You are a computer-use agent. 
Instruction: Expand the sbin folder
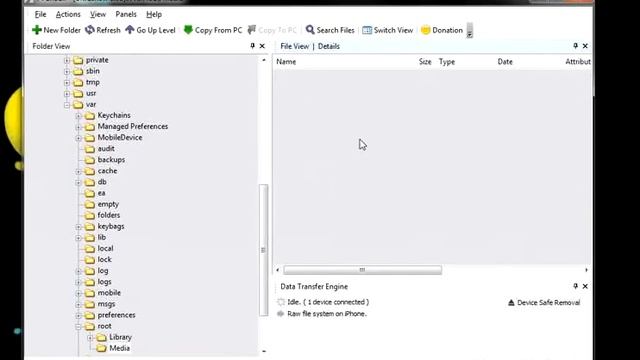(67, 71)
